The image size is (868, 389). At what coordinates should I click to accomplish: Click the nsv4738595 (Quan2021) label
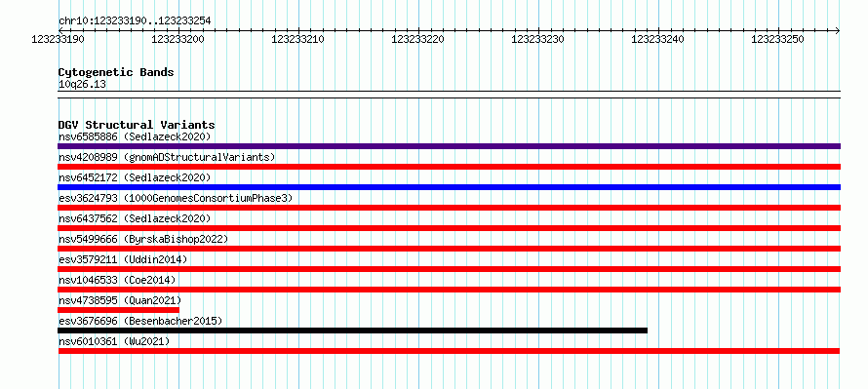(120, 300)
